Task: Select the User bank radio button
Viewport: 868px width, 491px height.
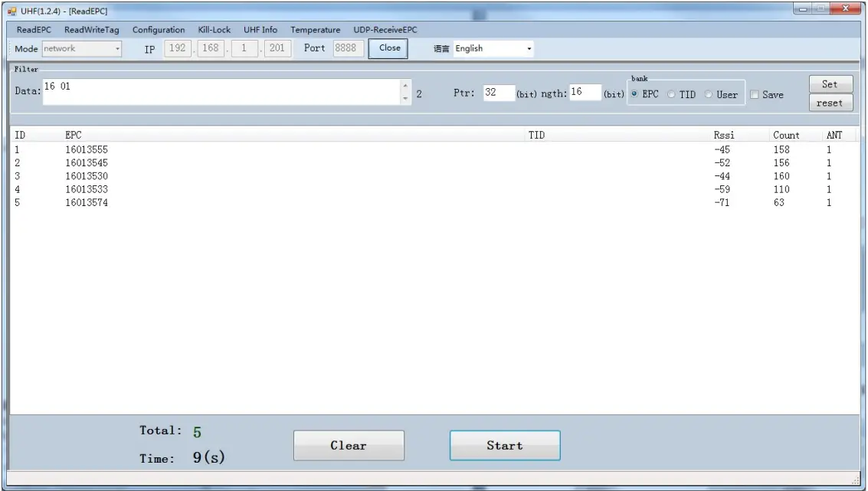Action: pos(709,95)
